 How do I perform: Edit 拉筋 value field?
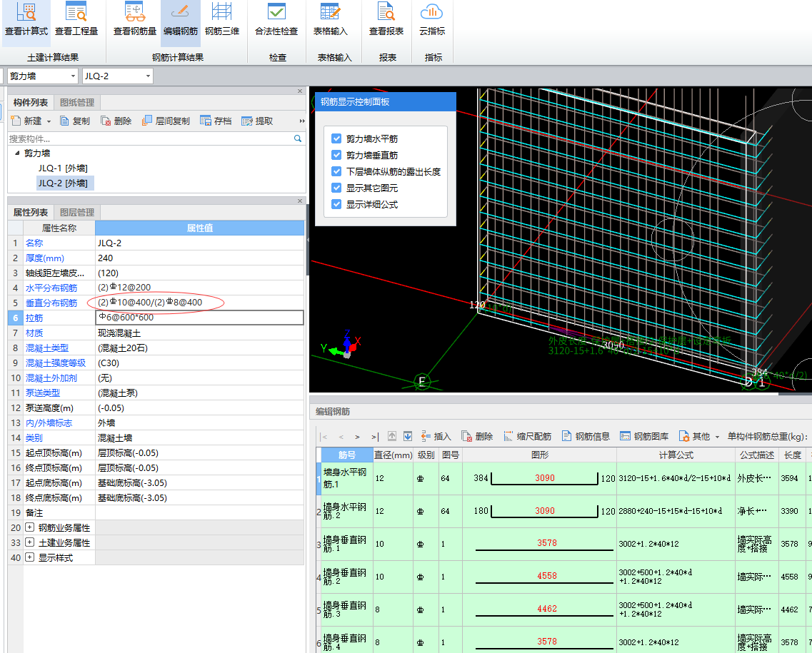[200, 317]
